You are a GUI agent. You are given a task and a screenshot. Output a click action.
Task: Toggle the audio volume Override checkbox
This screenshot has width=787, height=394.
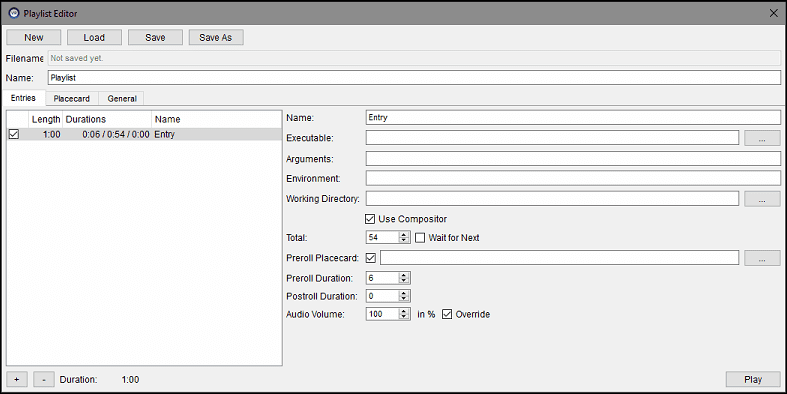point(447,314)
